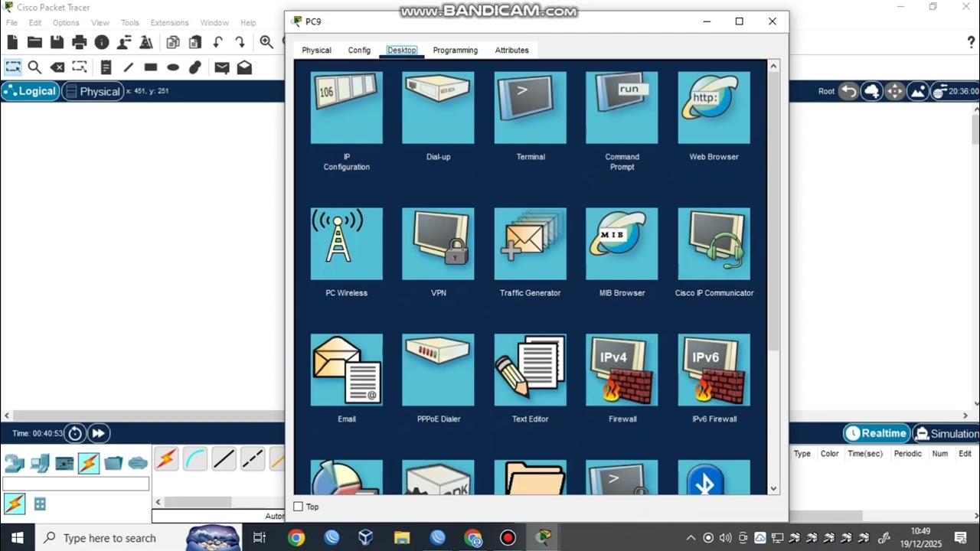Switch to Physical workspace view
This screenshot has height=551, width=980.
click(93, 91)
